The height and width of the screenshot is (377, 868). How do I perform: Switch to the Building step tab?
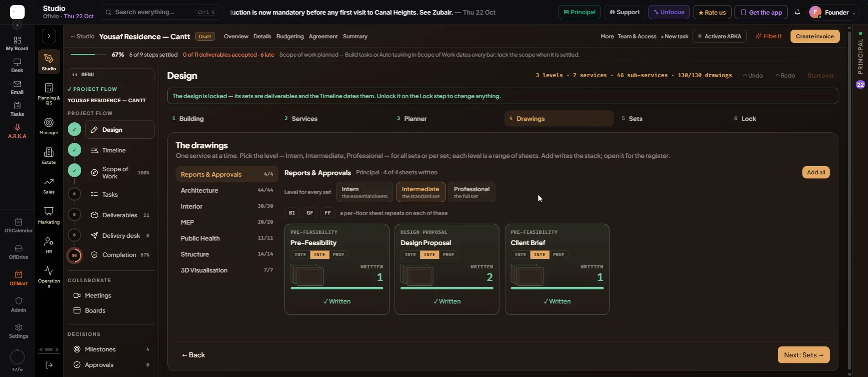222,119
